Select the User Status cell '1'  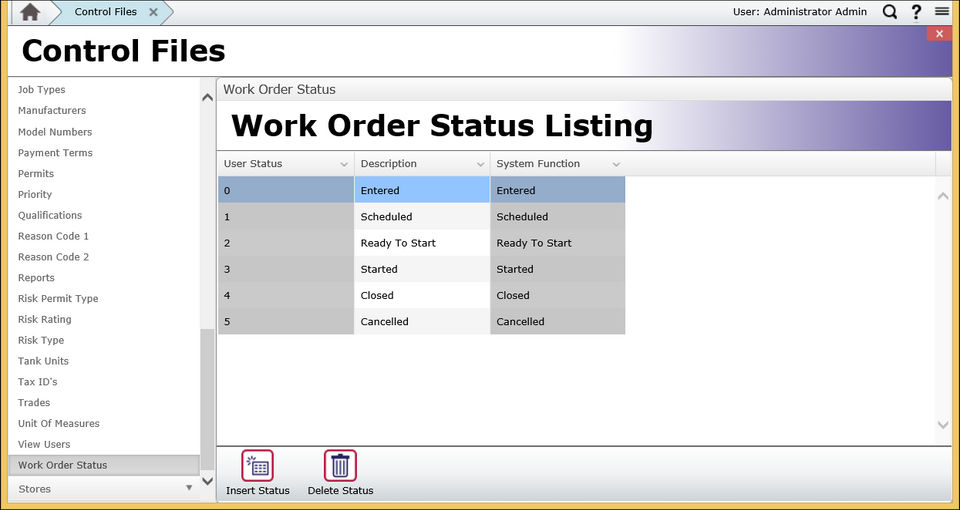click(286, 217)
